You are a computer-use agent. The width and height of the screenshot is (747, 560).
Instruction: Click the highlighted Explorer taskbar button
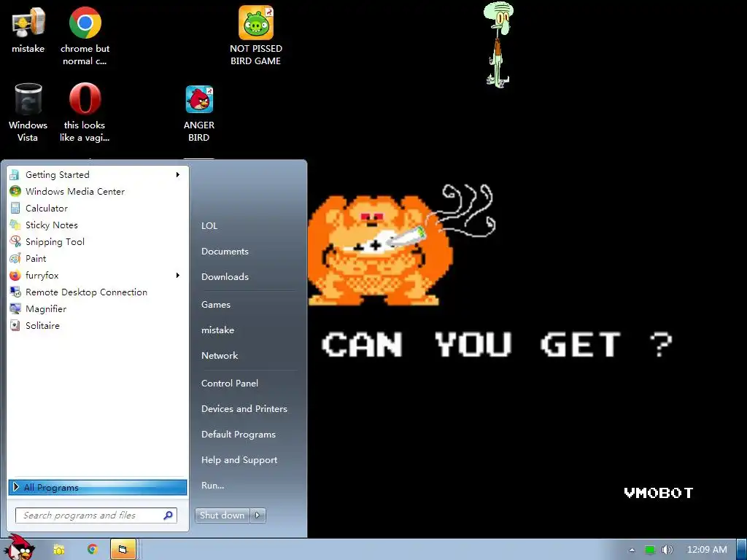123,550
